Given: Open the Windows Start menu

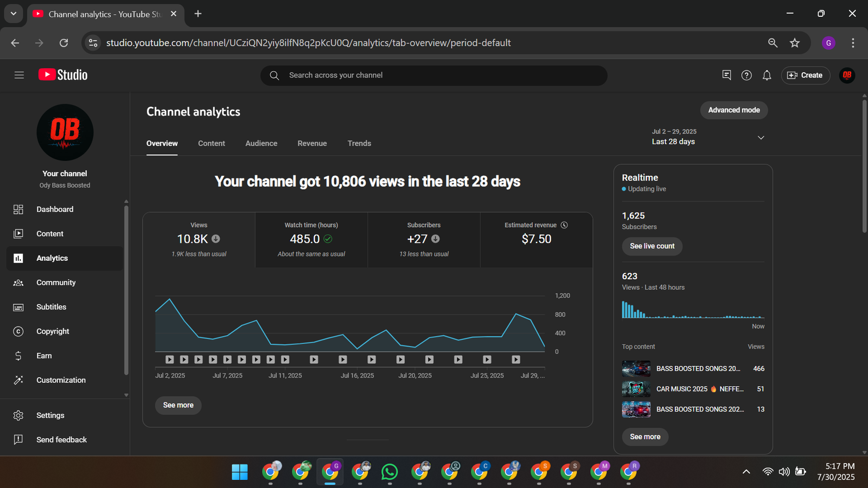Looking at the screenshot, I should point(239,472).
